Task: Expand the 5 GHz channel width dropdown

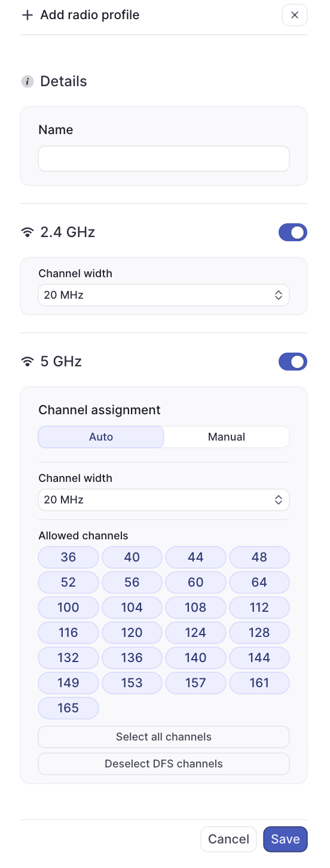Action: (164, 500)
